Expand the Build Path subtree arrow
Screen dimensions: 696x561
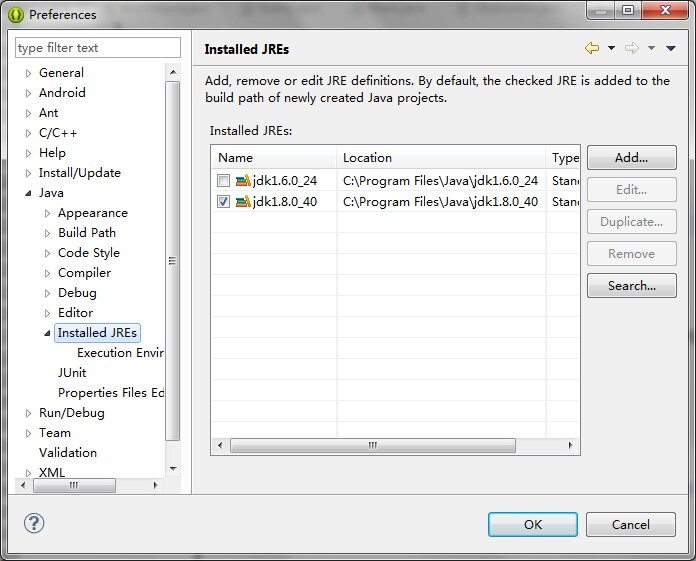click(x=47, y=233)
